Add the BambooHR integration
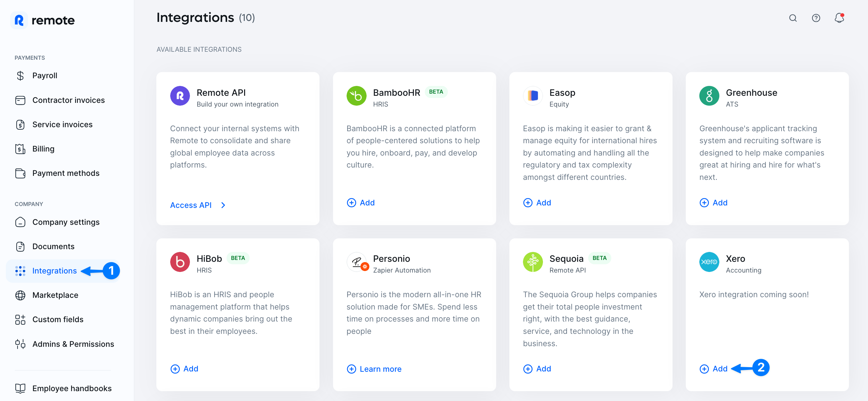Image resolution: width=868 pixels, height=401 pixels. tap(360, 203)
